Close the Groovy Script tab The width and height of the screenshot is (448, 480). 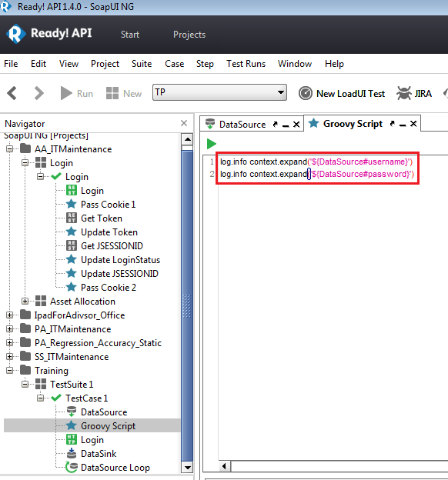tap(413, 124)
